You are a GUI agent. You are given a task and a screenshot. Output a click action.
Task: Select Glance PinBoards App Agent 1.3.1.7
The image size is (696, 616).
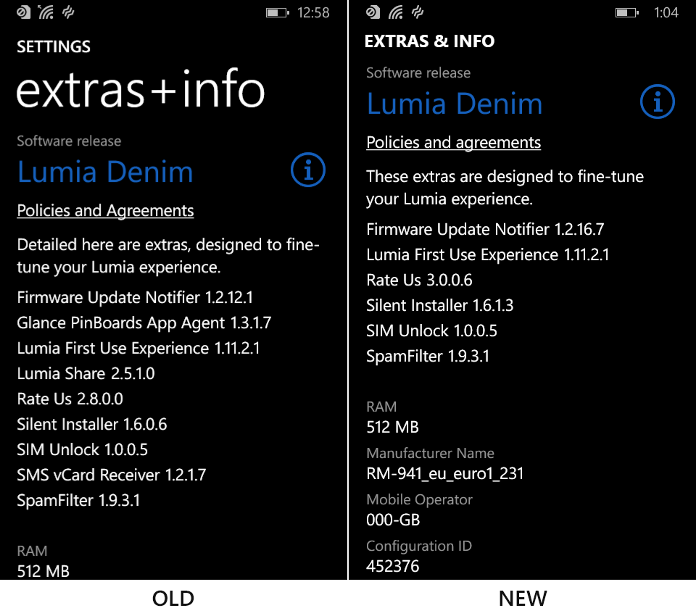pyautogui.click(x=144, y=323)
